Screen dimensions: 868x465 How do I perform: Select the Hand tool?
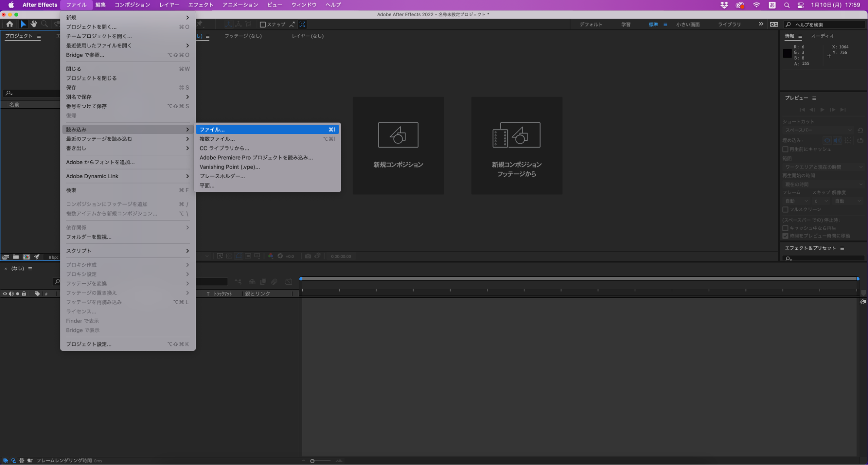click(34, 24)
